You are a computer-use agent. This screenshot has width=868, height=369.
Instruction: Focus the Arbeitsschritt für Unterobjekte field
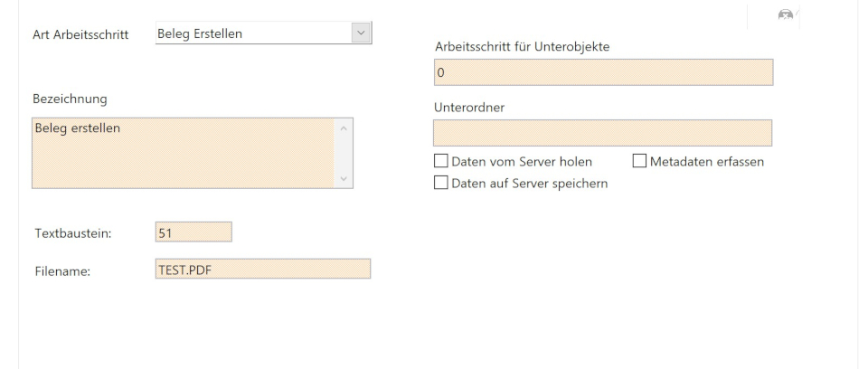click(x=602, y=71)
